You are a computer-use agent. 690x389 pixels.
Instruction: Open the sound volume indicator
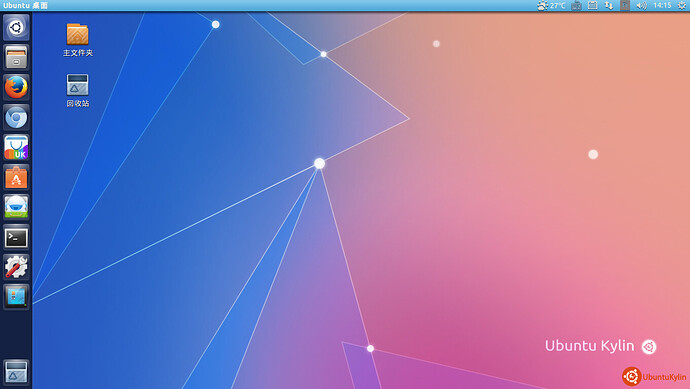tap(641, 5)
